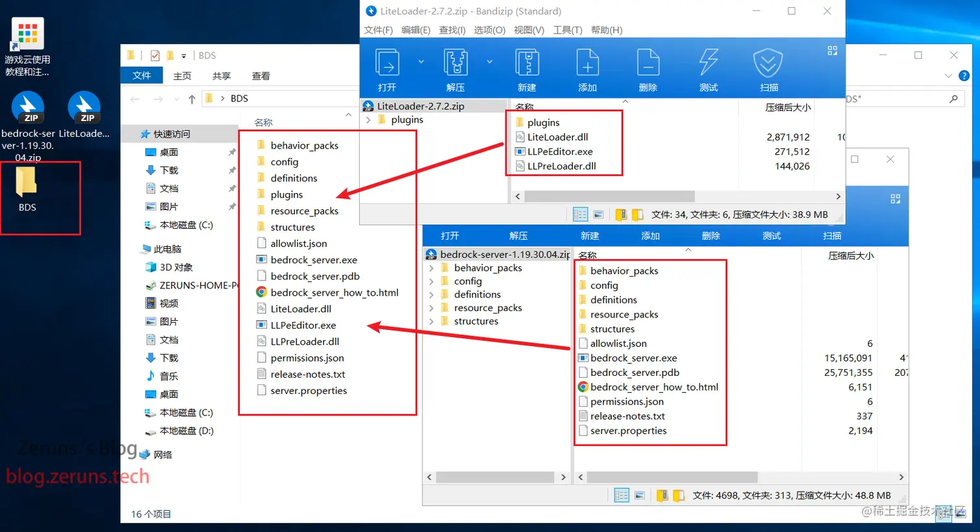Click Test icon in LiteLoader Bandizip toolbar
This screenshot has width=980, height=532.
coord(708,63)
